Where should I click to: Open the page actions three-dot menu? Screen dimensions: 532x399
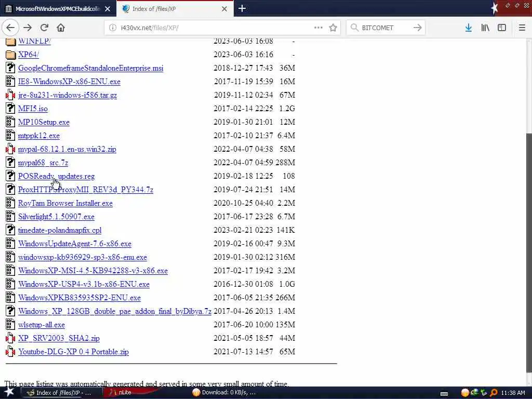318,28
